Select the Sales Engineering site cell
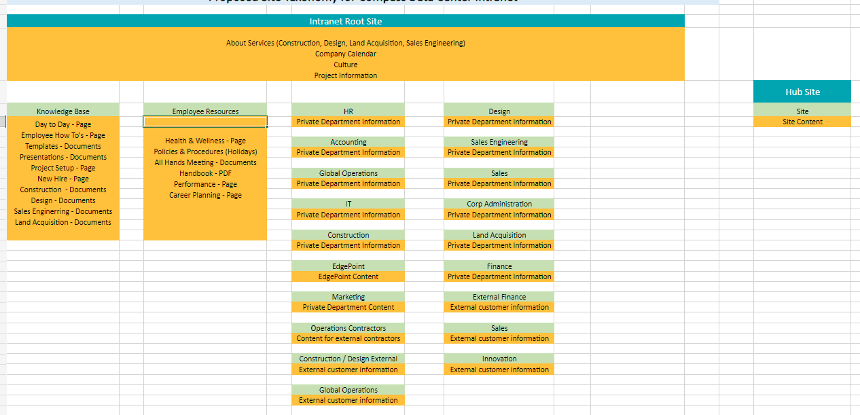Screen dimensions: 860x415 point(499,142)
